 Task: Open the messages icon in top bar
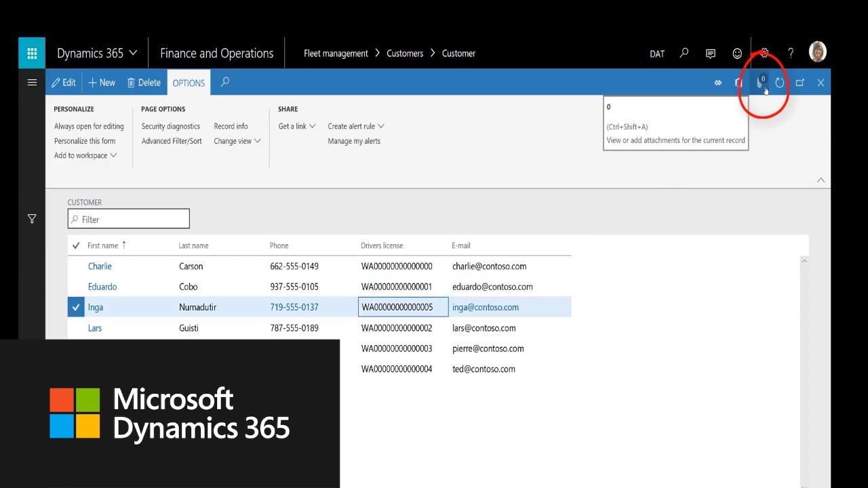[x=711, y=53]
